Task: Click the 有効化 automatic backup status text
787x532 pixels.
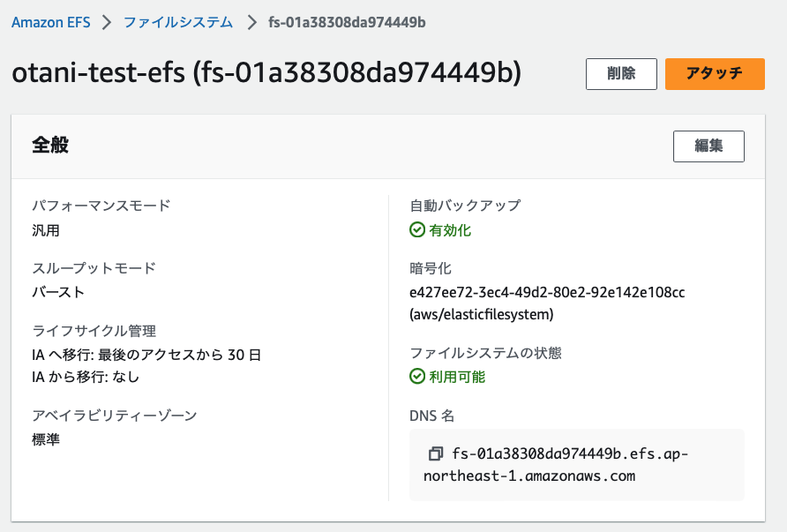Action: click(450, 230)
